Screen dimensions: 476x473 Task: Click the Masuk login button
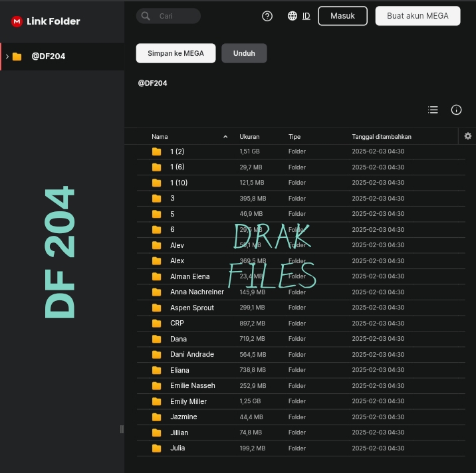[342, 16]
